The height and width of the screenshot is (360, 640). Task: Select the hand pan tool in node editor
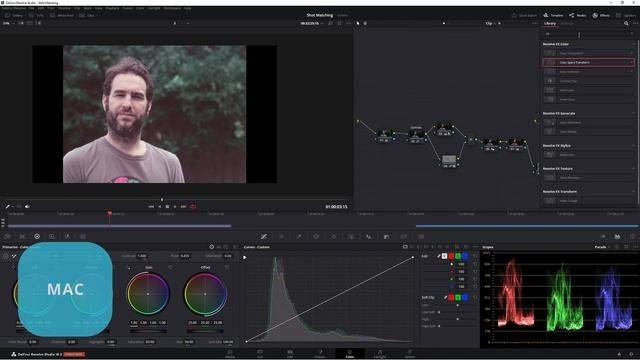(365, 23)
